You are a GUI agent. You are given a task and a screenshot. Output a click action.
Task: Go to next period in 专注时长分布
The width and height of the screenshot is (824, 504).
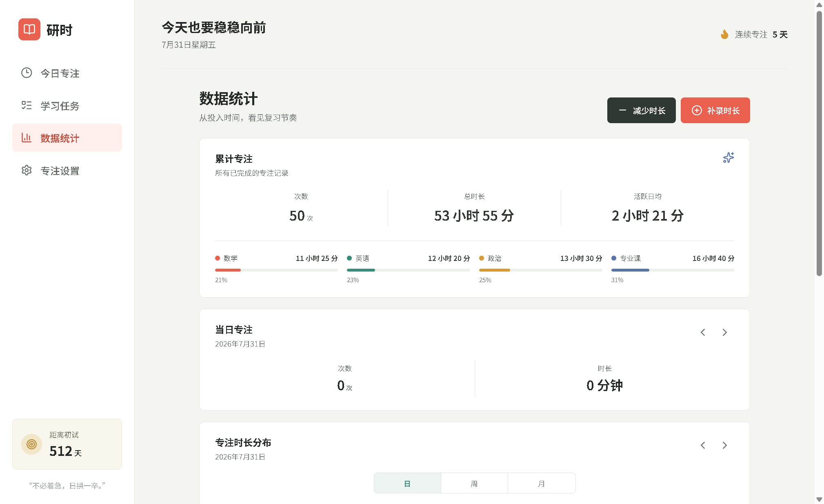click(x=725, y=445)
